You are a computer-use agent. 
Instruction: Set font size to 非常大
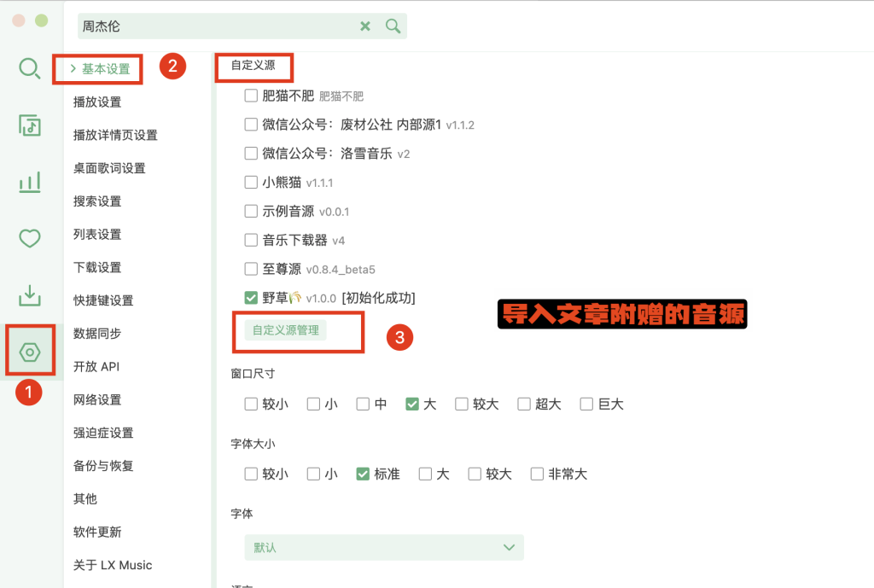point(537,474)
